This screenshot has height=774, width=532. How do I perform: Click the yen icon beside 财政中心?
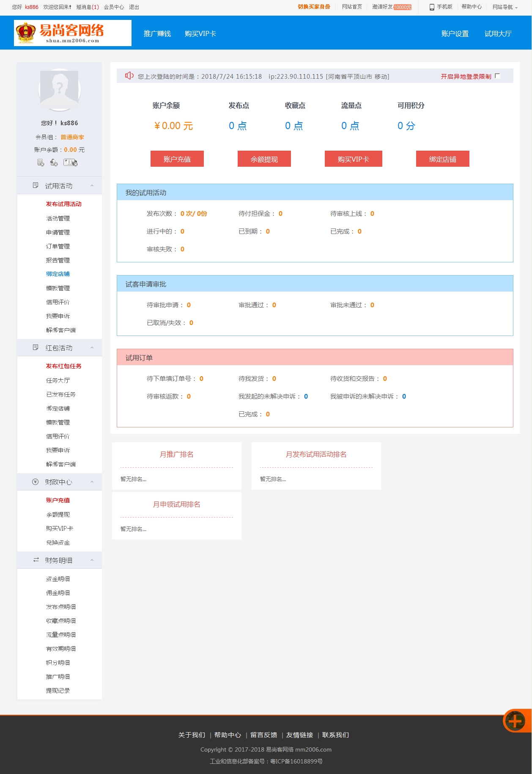(x=36, y=482)
